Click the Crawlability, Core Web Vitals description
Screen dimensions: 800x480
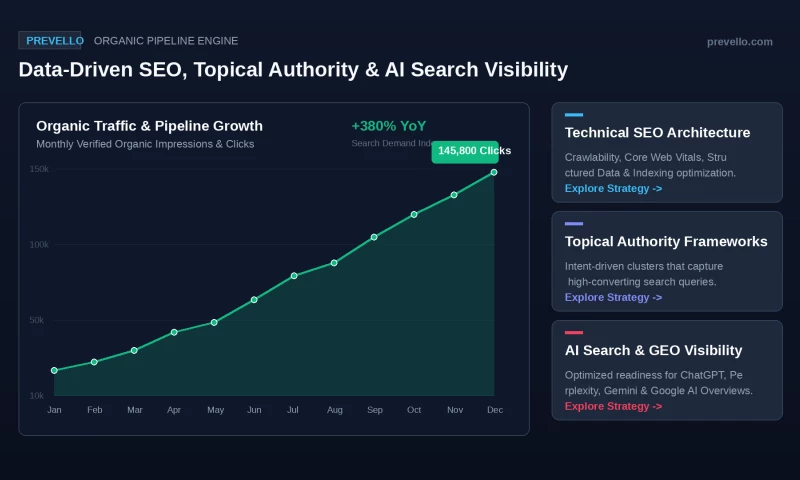tap(650, 165)
